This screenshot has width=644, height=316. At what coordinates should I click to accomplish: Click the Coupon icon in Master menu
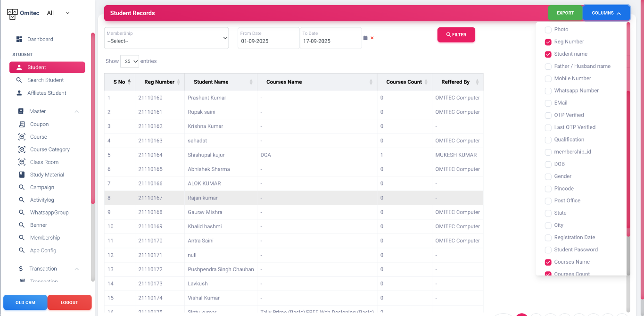(x=22, y=124)
